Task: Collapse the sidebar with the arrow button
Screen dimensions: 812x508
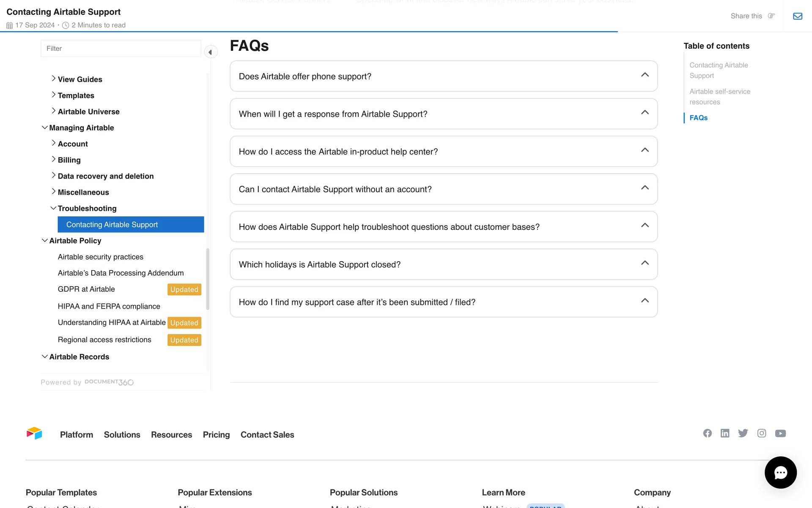Action: 210,52
